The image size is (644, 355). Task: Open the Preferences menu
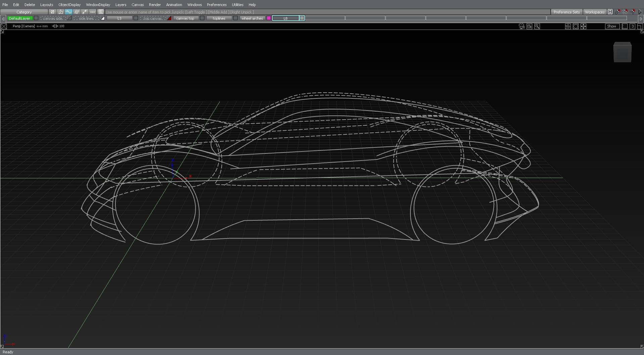coord(217,4)
